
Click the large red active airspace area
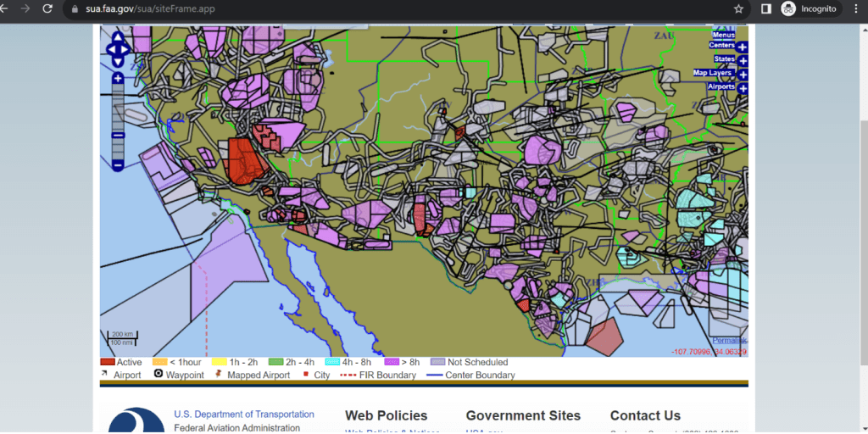tap(242, 161)
